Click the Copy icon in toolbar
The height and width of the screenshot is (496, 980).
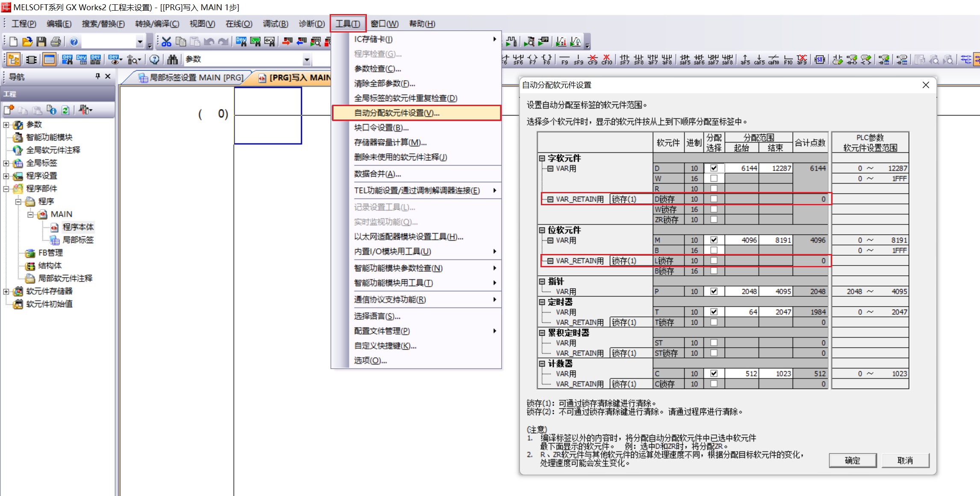point(181,41)
